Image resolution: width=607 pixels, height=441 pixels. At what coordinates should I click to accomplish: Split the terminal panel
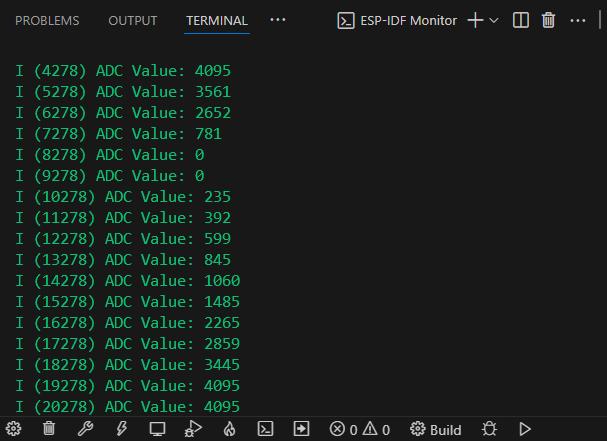(520, 20)
